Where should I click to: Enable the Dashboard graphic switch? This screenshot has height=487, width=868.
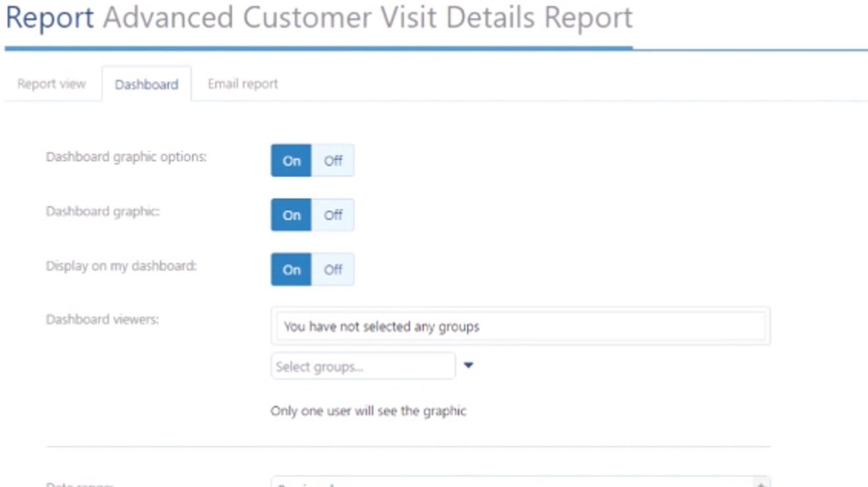pos(290,215)
